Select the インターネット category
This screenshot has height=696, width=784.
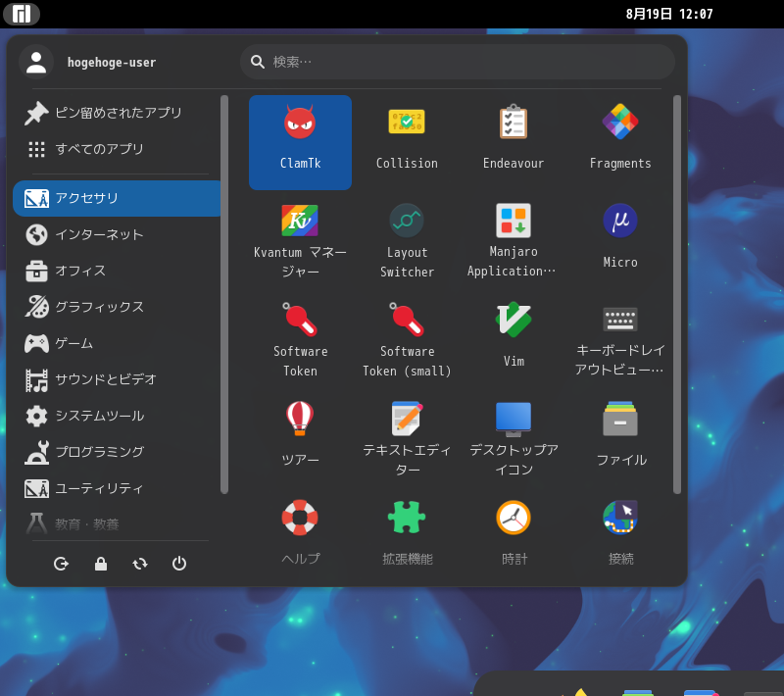pos(117,234)
